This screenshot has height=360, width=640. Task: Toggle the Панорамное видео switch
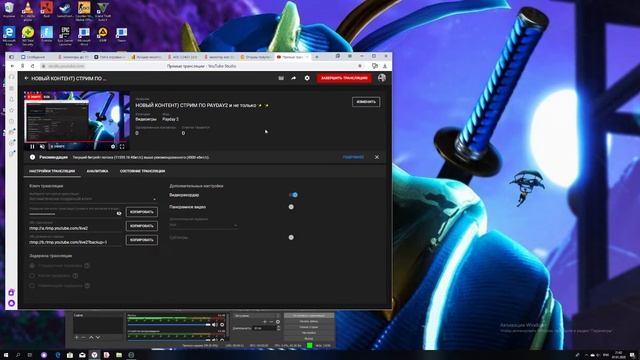pos(291,207)
